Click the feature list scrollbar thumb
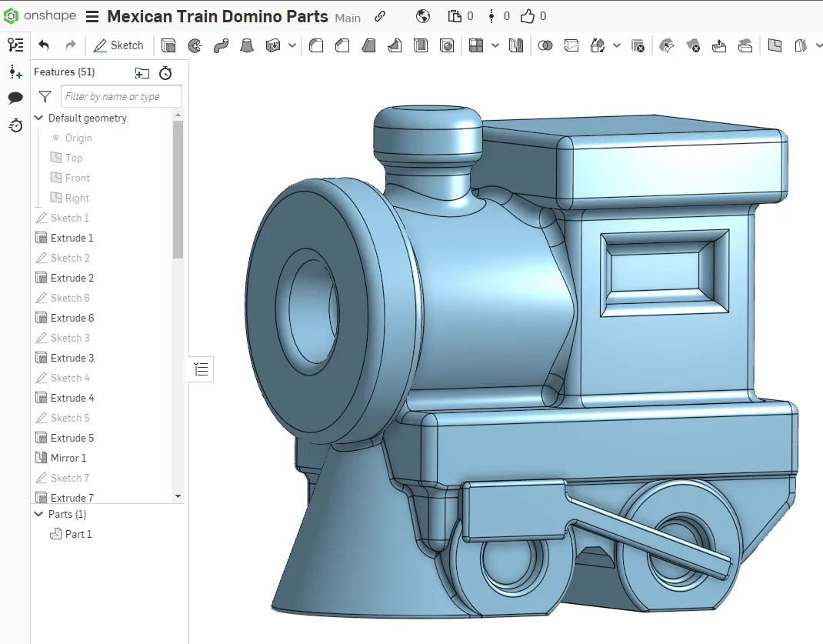 pos(178,189)
